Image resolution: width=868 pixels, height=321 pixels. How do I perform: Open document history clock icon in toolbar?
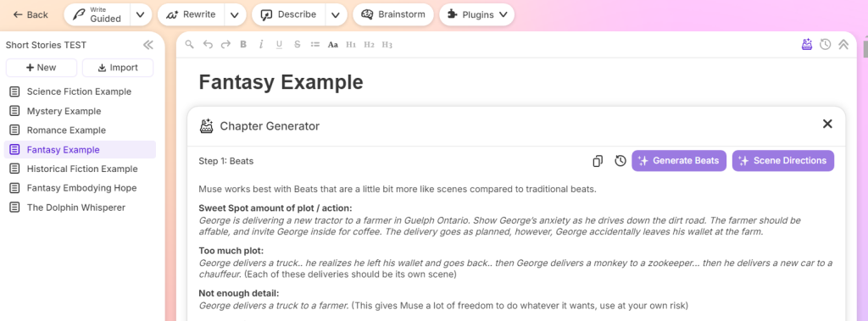coord(826,44)
